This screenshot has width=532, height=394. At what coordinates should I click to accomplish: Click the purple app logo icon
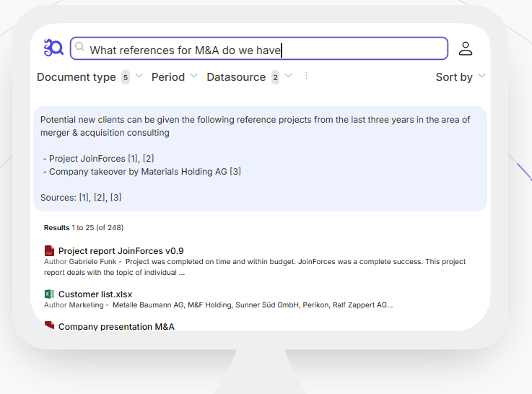tap(53, 48)
